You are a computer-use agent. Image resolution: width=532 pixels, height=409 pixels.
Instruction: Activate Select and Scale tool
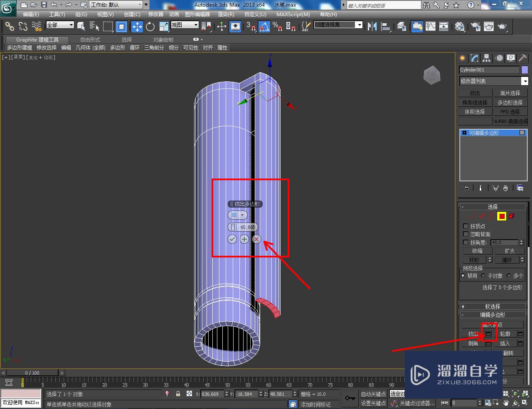click(163, 27)
